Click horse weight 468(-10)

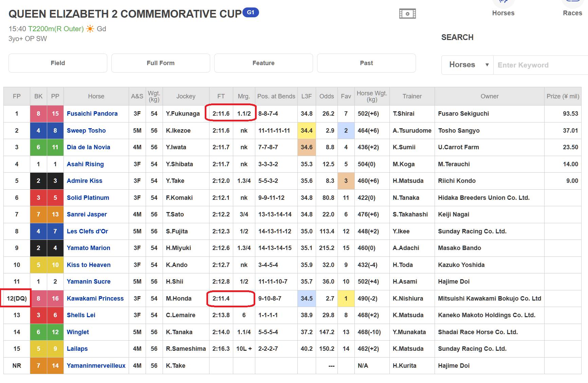point(369,332)
